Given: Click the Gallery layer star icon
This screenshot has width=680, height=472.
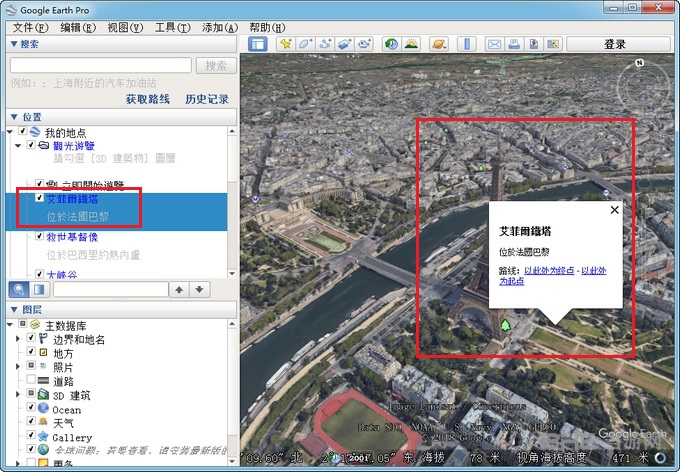Looking at the screenshot, I should coord(43,436).
